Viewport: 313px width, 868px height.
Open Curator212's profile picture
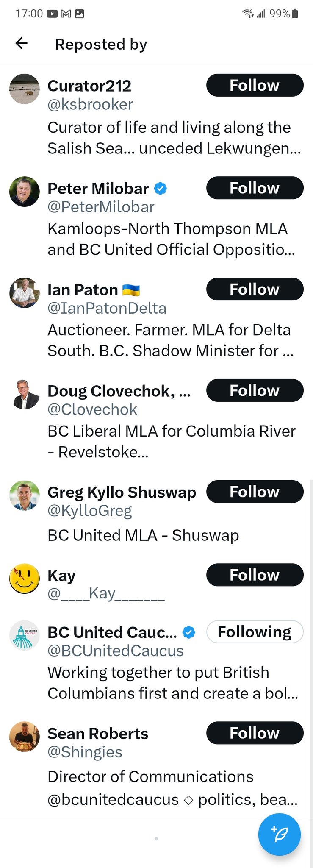coord(25,89)
